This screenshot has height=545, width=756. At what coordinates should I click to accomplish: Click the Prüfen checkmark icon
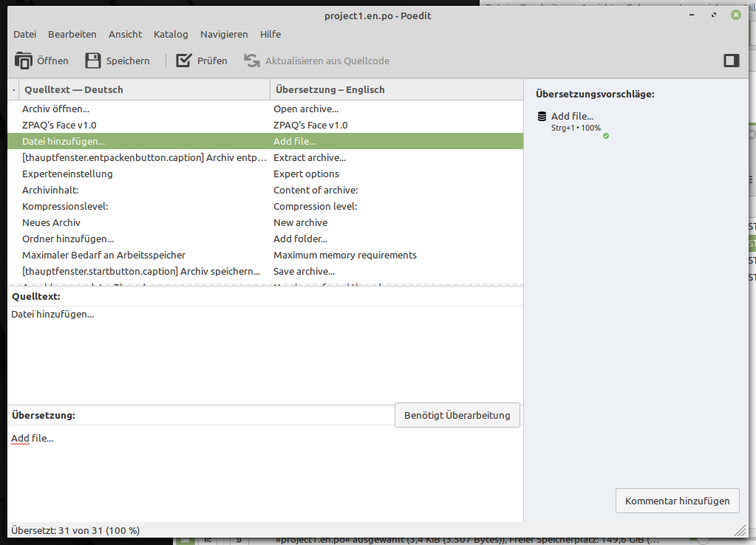point(184,61)
